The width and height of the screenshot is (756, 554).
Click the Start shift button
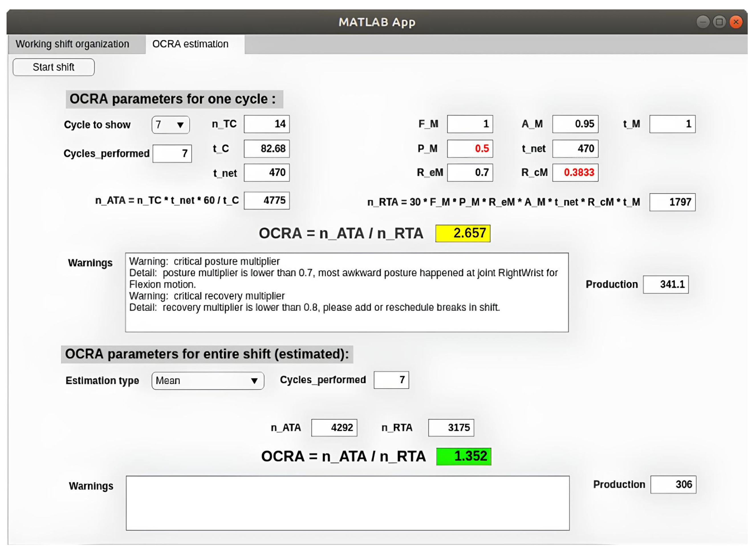pyautogui.click(x=54, y=67)
